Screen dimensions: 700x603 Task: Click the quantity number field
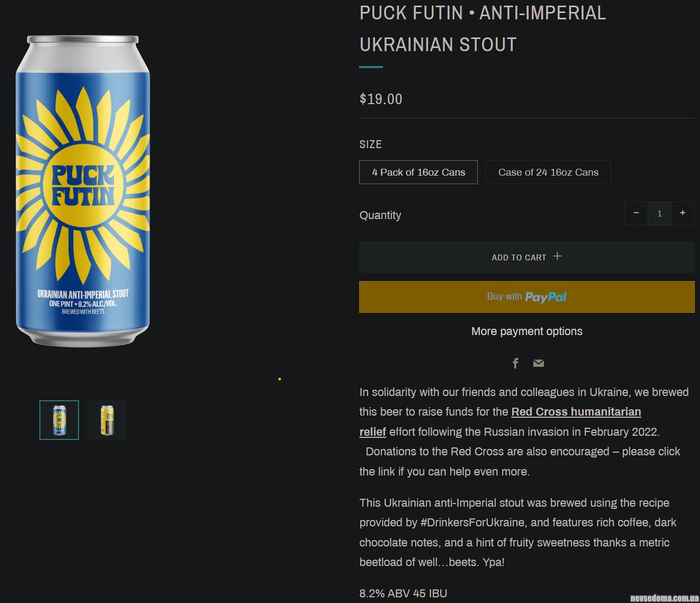[x=659, y=214]
